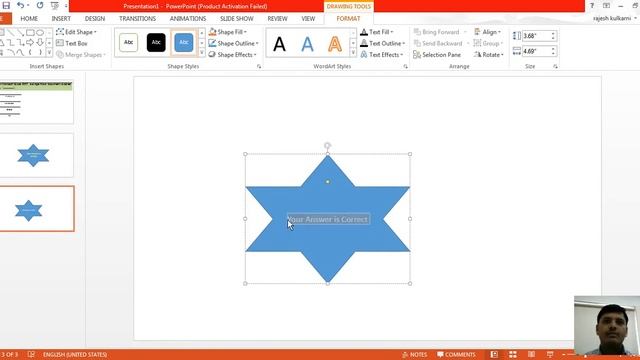Open the Text Fill dropdown
Screen dimensions: 640x360
377,32
